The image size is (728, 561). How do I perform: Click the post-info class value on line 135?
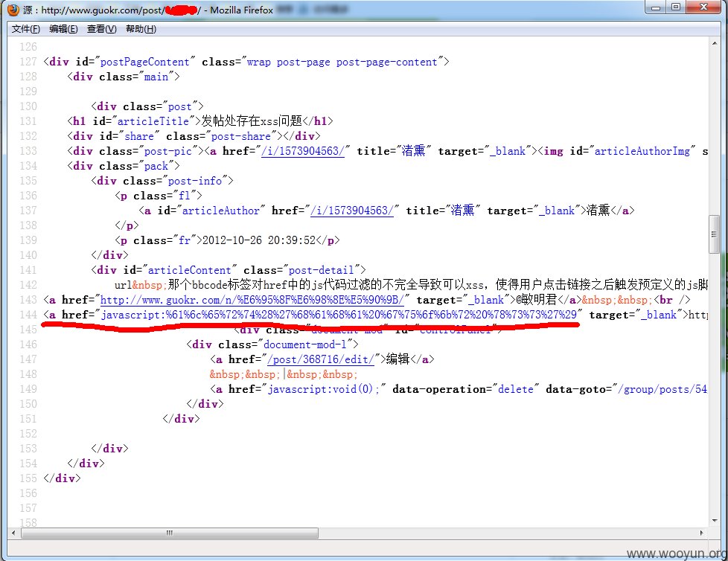194,181
